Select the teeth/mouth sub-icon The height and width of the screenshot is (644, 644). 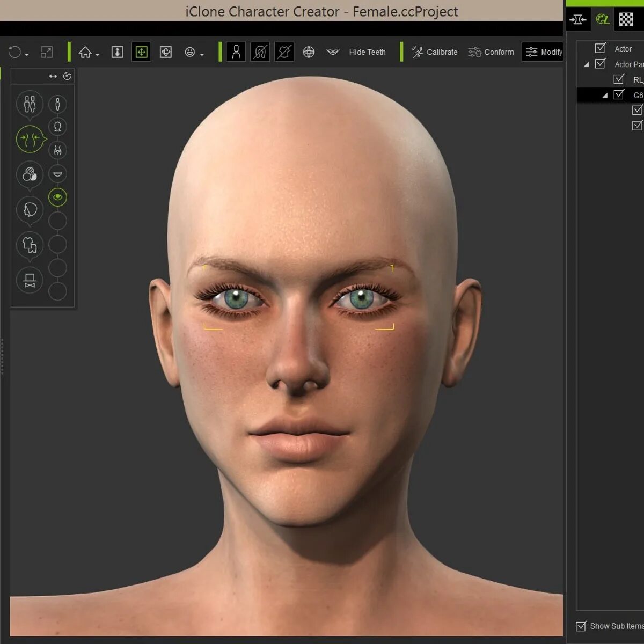[x=57, y=174]
